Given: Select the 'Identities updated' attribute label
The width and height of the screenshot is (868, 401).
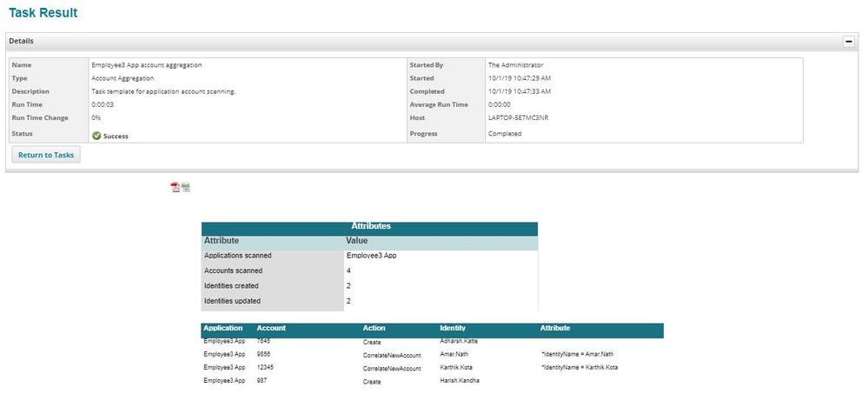Looking at the screenshot, I should point(233,301).
